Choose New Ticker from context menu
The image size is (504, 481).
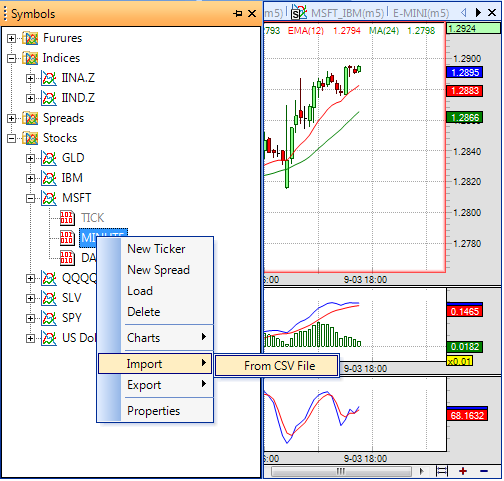155,249
